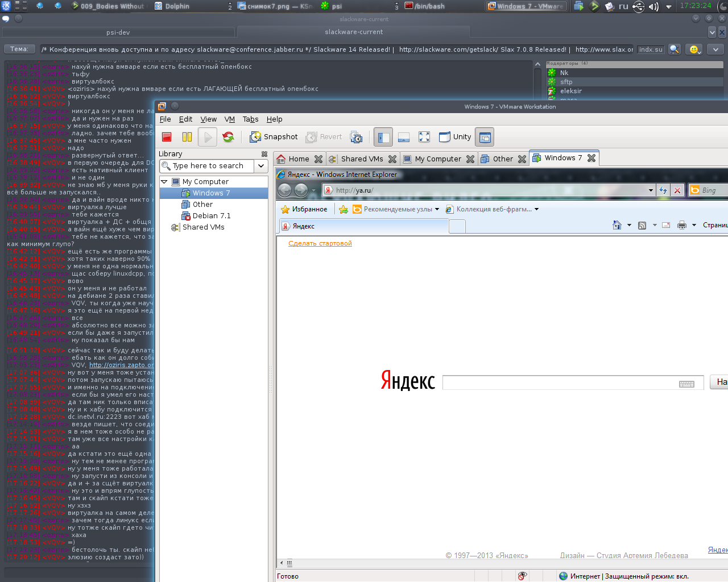Close the Shared VMs tab

coord(392,159)
